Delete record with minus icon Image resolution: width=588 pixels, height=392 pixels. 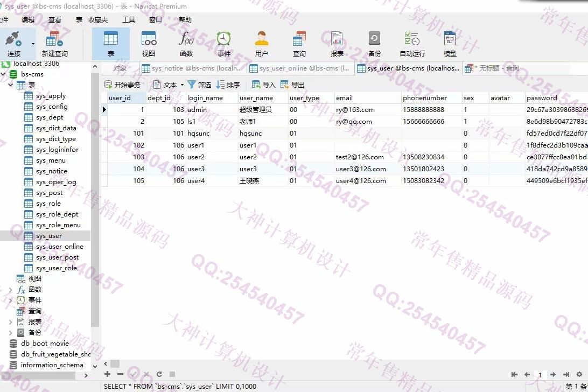pos(120,374)
